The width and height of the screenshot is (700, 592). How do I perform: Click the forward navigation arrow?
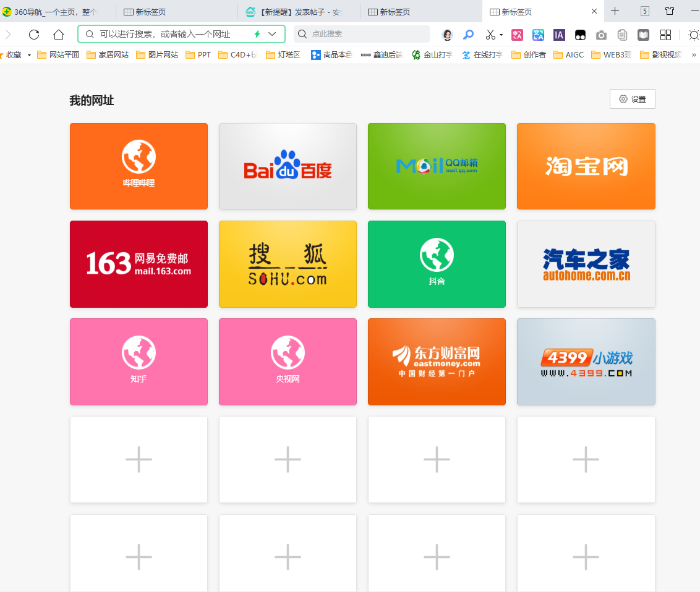pos(8,35)
